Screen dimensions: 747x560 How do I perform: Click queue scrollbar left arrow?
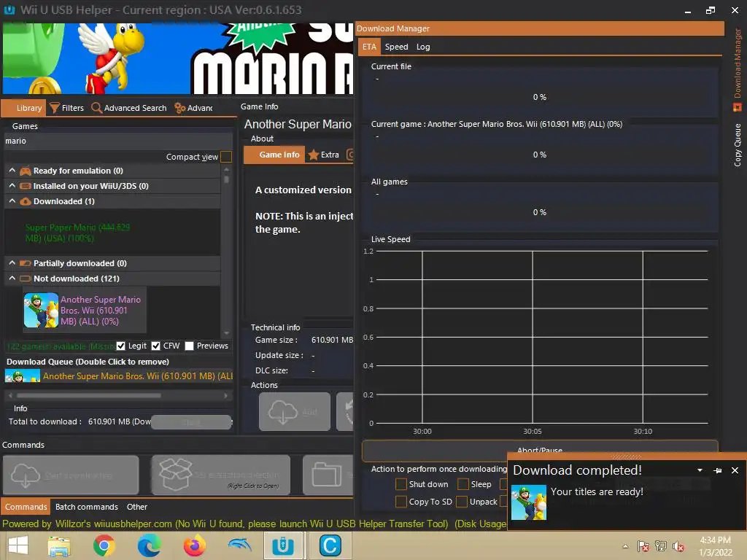(10, 395)
